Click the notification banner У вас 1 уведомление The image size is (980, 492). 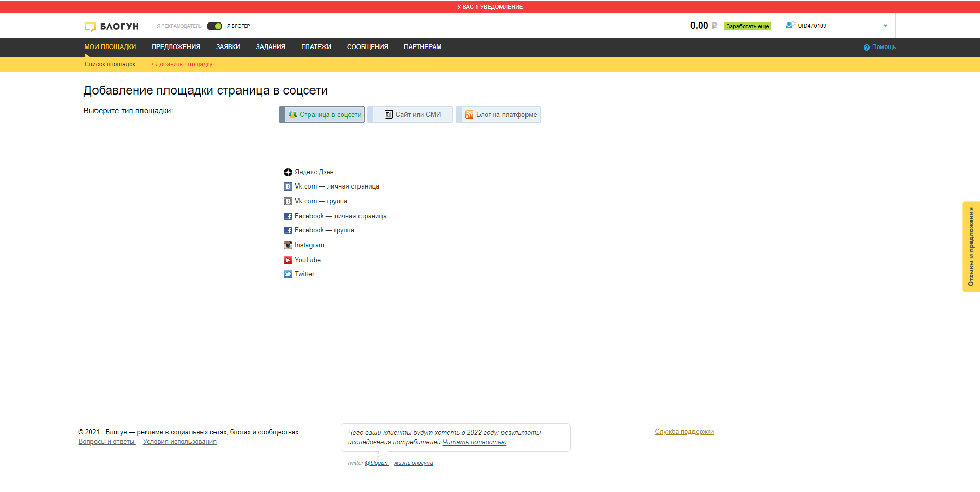(x=490, y=7)
